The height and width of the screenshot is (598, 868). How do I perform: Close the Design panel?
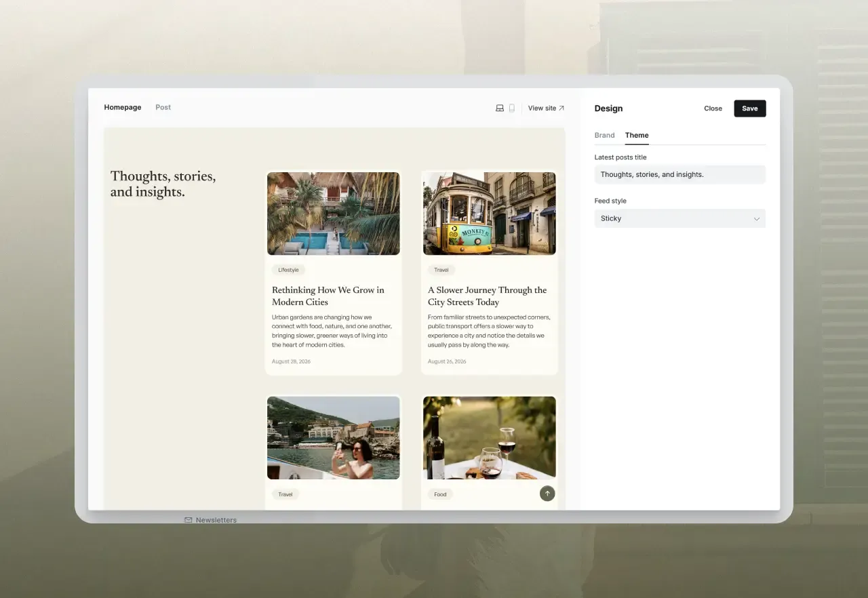tap(713, 108)
